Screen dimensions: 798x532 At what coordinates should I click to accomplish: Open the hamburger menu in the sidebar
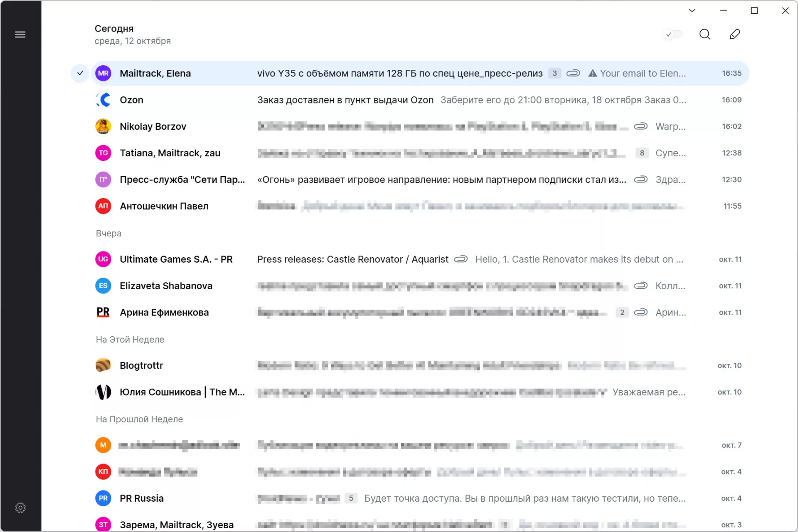20,34
